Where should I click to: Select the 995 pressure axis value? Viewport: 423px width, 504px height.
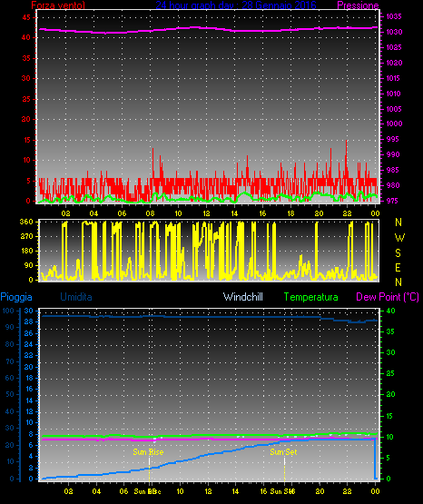click(394, 139)
